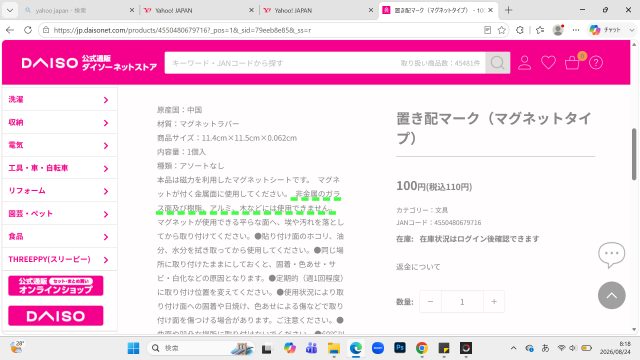Expand 洗濯 category chevron

[x=106, y=100]
